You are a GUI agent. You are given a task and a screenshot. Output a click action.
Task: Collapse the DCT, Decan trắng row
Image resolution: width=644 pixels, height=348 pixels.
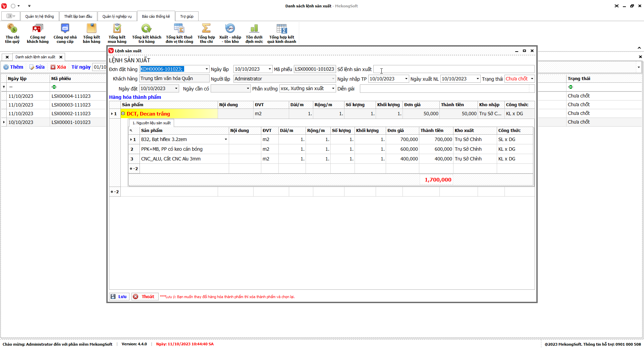tap(123, 114)
